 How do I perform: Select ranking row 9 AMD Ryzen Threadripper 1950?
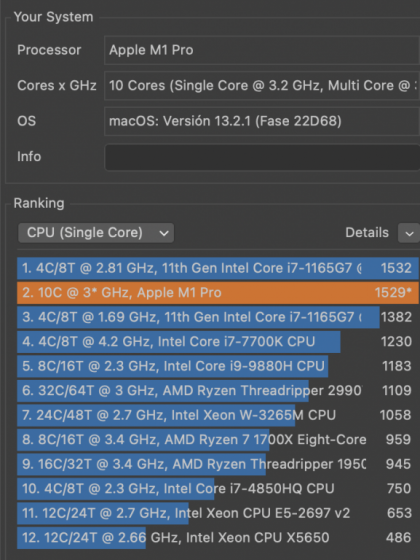218,464
